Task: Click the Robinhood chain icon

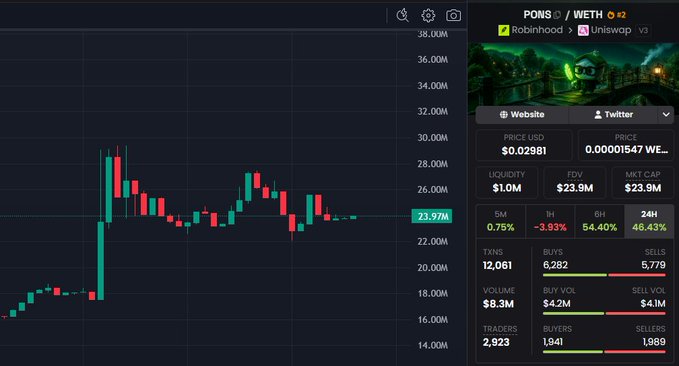Action: click(504, 30)
